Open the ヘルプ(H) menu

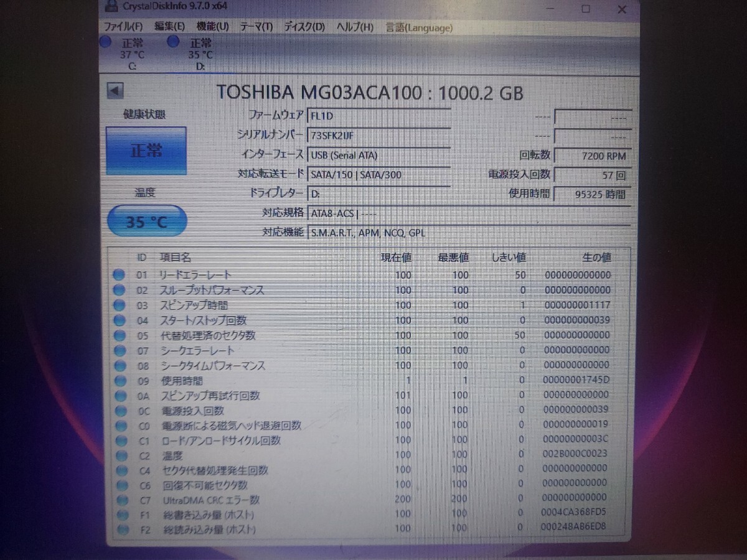355,27
